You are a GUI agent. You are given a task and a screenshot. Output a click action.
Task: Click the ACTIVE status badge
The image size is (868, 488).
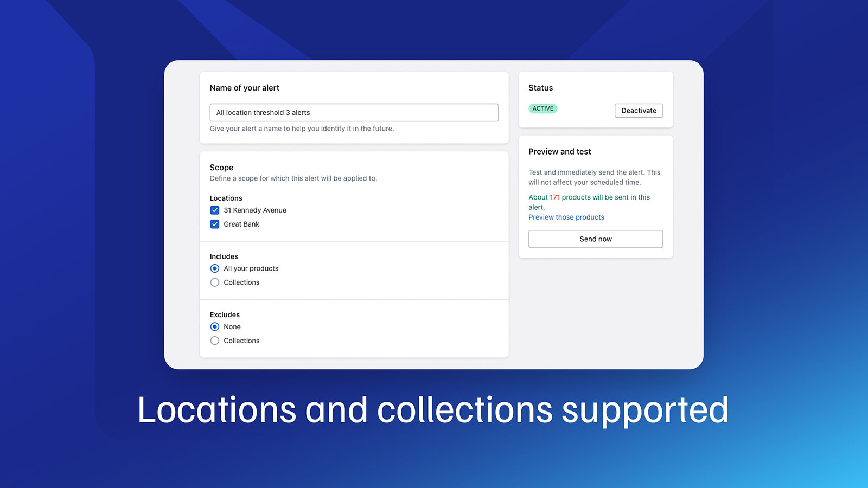click(543, 108)
